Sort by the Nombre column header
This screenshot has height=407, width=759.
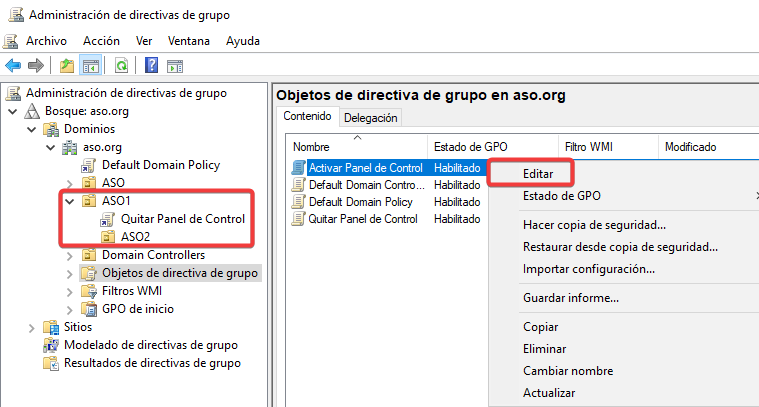(311, 147)
